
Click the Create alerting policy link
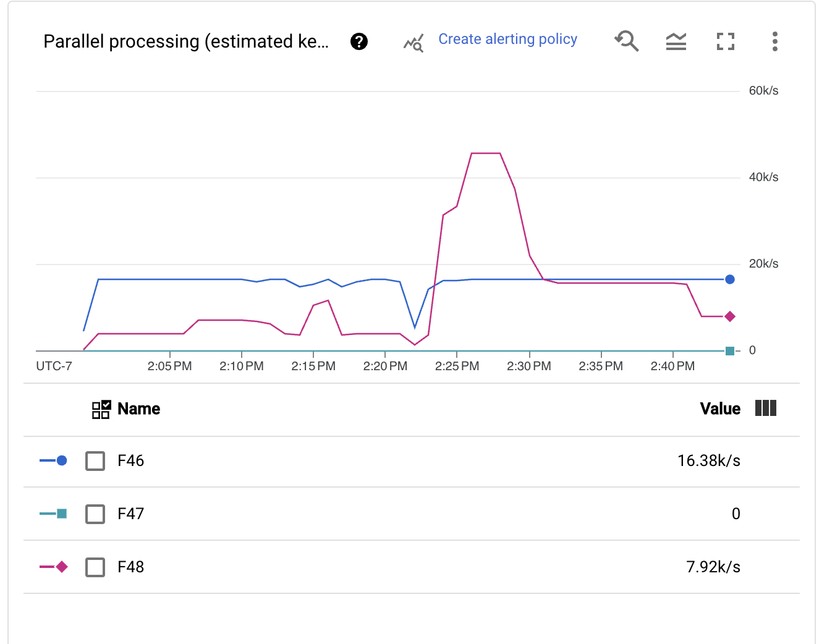coord(507,39)
